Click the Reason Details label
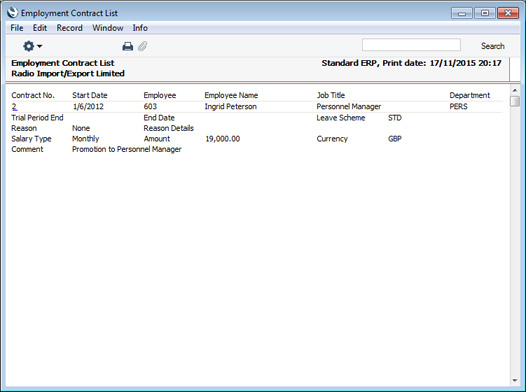Image resolution: width=526 pixels, height=392 pixels. (168, 128)
